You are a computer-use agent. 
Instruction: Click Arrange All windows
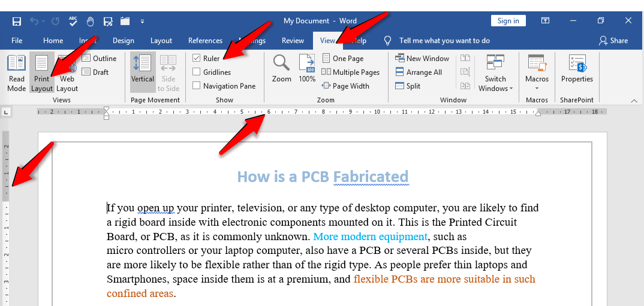[418, 72]
